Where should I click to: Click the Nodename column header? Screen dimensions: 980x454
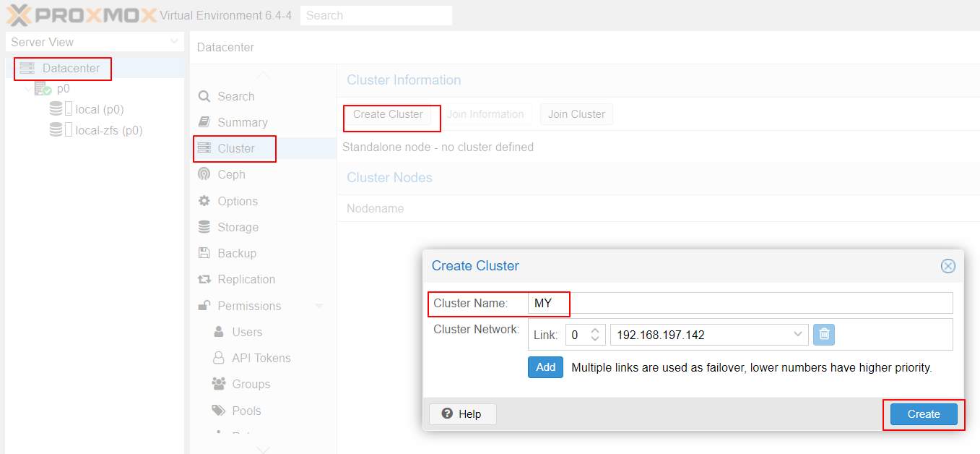point(375,208)
